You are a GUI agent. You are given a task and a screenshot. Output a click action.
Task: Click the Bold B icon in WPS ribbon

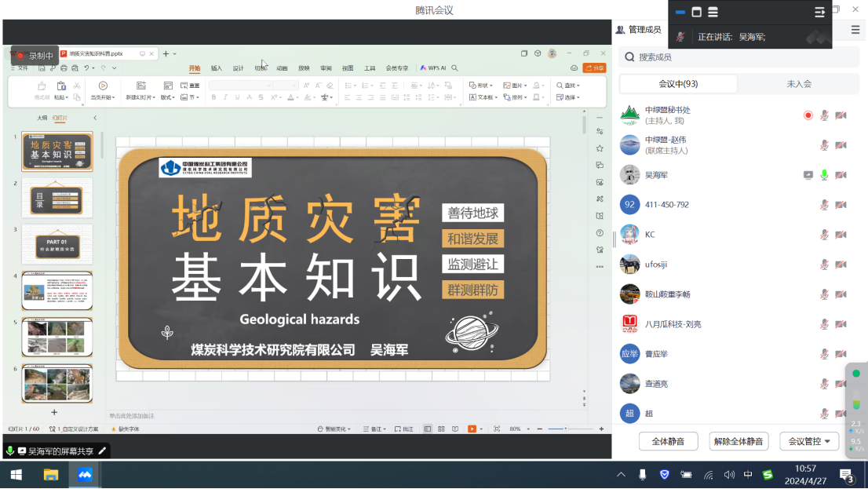pyautogui.click(x=213, y=97)
